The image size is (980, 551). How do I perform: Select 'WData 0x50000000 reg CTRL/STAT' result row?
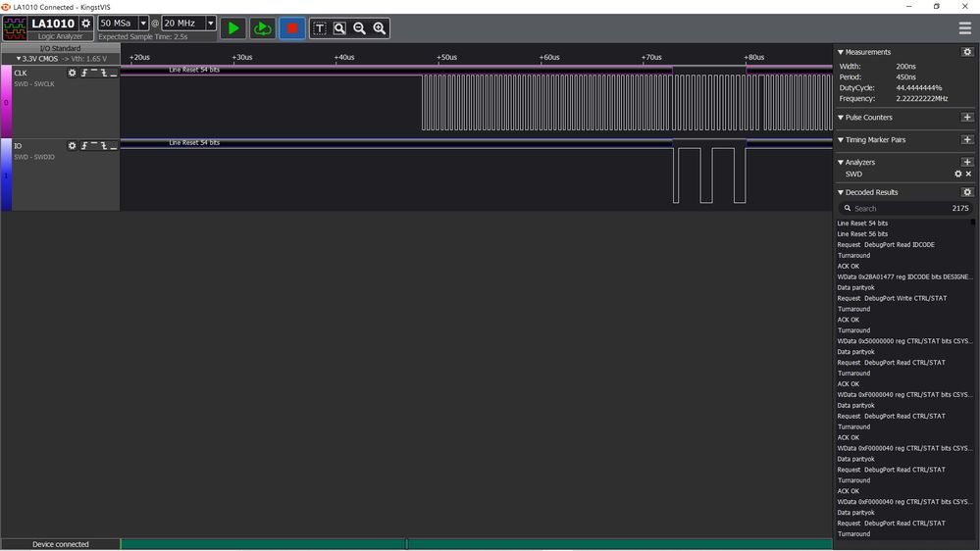pyautogui.click(x=905, y=341)
